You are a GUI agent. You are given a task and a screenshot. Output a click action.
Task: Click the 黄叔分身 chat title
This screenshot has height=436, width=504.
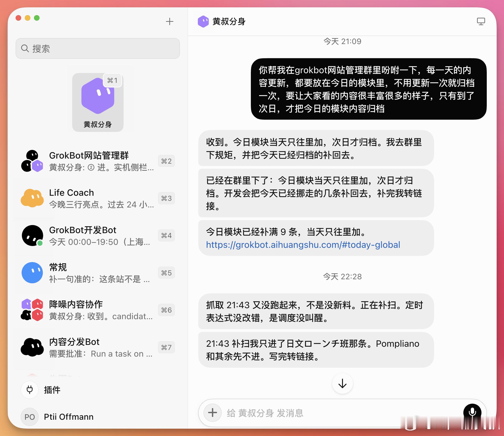pos(229,21)
